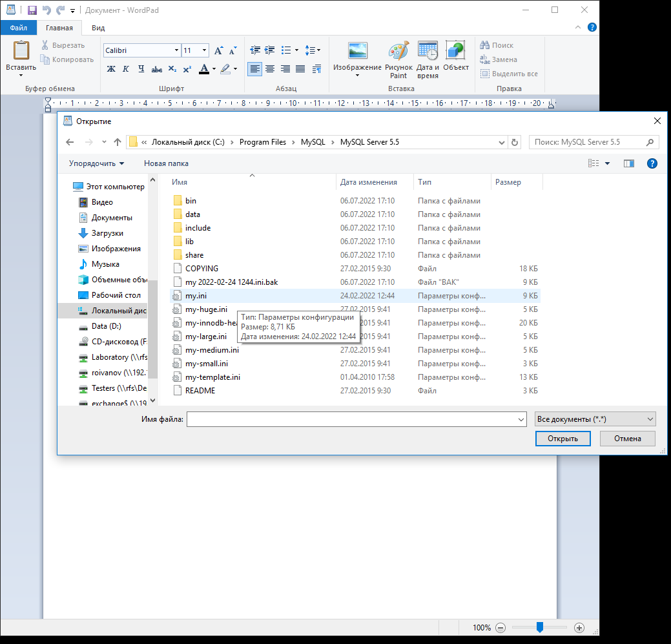Toggle the preview pane icon

tap(628, 163)
